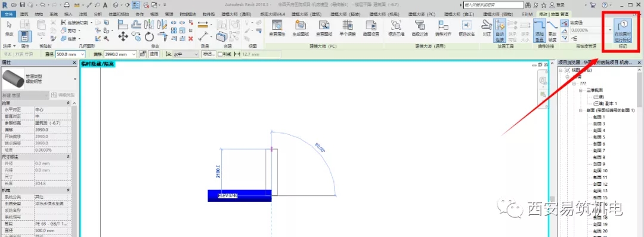Click the 应用 apply button
This screenshot has height=237, width=644.
tap(154, 54)
